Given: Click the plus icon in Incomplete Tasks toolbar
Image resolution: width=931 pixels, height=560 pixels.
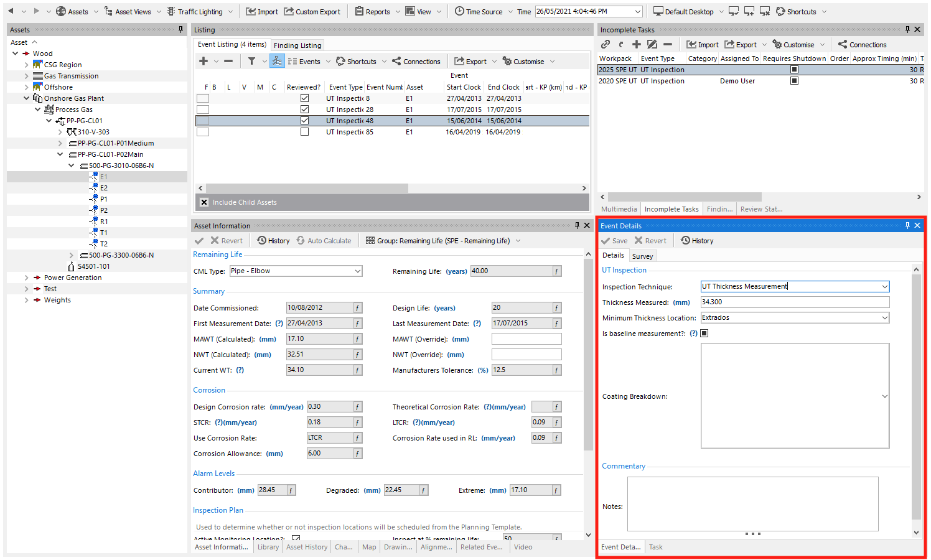Looking at the screenshot, I should pos(636,44).
